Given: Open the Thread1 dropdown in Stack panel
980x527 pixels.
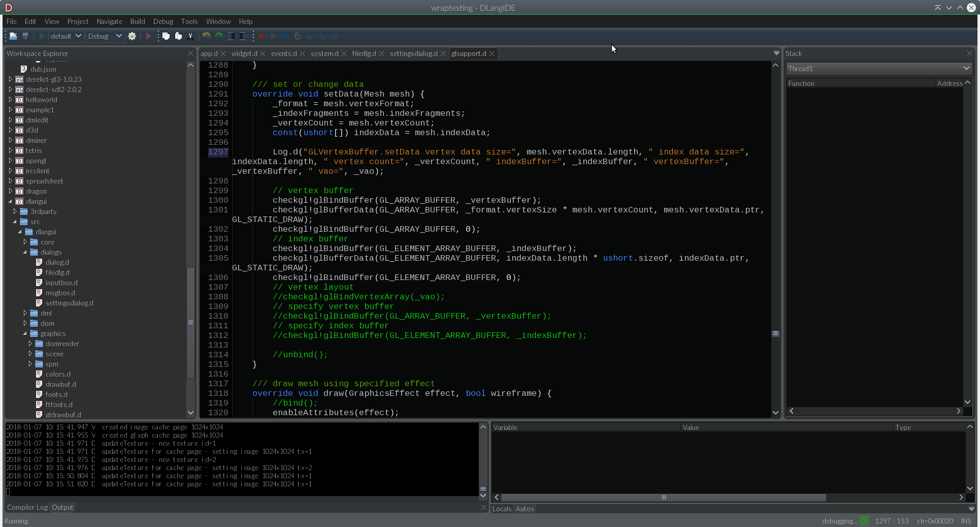Looking at the screenshot, I should [x=878, y=68].
